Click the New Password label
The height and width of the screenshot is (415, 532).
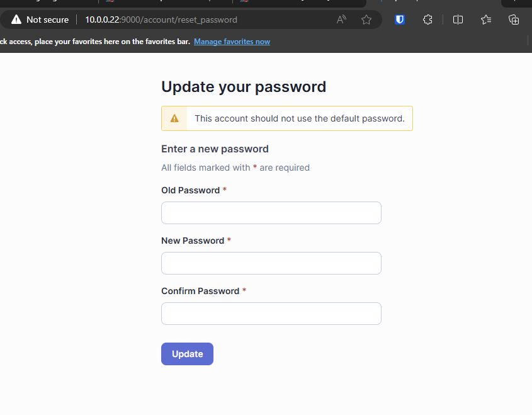click(x=193, y=241)
